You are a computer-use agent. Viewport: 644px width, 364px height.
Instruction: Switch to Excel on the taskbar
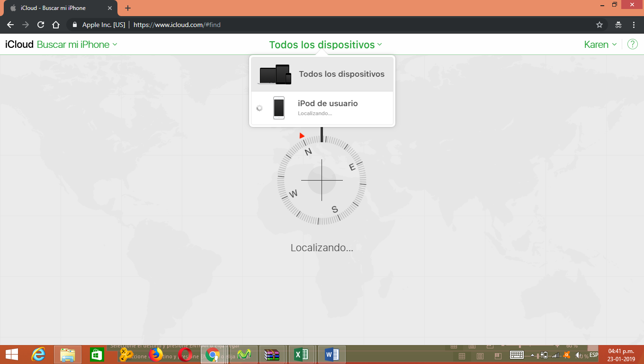tap(302, 355)
